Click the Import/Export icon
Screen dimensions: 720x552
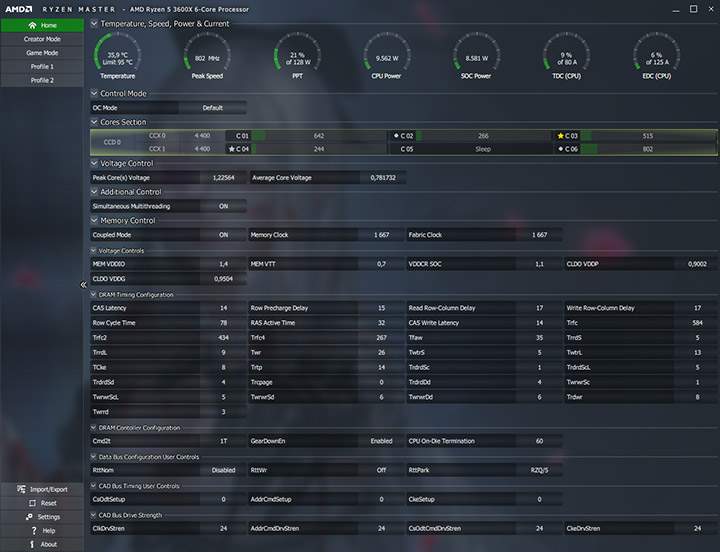click(x=21, y=489)
